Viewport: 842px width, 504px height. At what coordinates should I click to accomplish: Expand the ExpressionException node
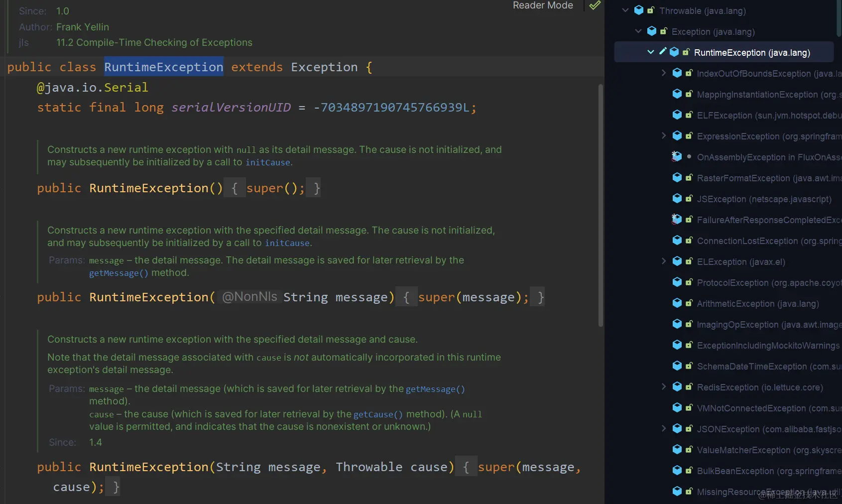pos(663,135)
